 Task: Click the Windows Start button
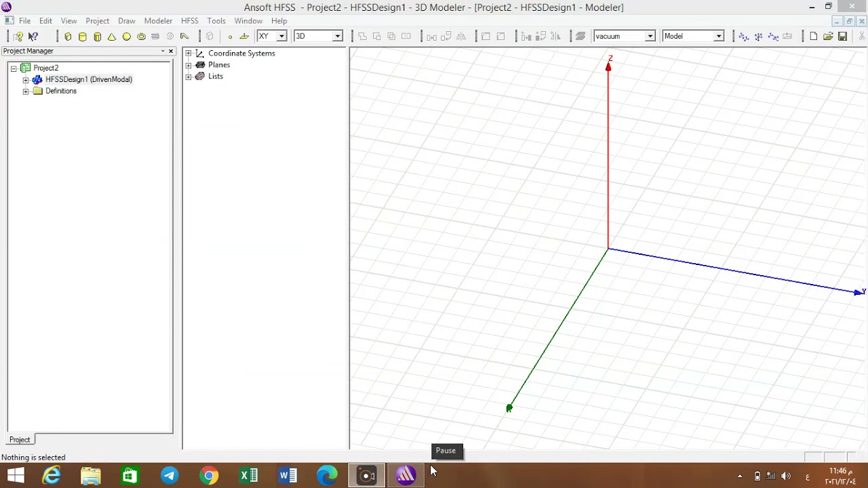tap(15, 475)
